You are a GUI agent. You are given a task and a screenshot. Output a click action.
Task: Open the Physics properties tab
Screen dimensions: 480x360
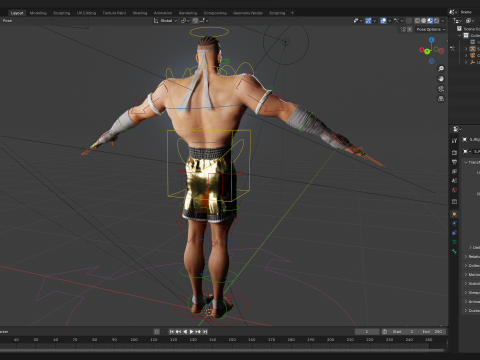454,223
